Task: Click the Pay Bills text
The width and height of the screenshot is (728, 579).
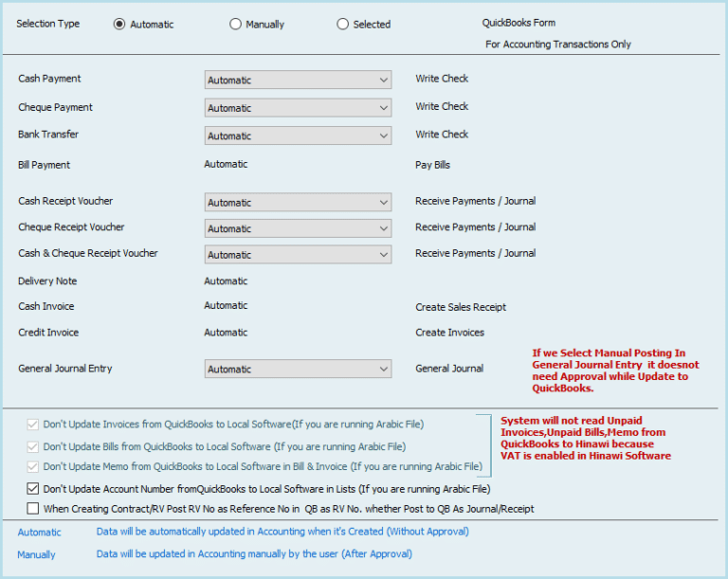Action: (432, 165)
